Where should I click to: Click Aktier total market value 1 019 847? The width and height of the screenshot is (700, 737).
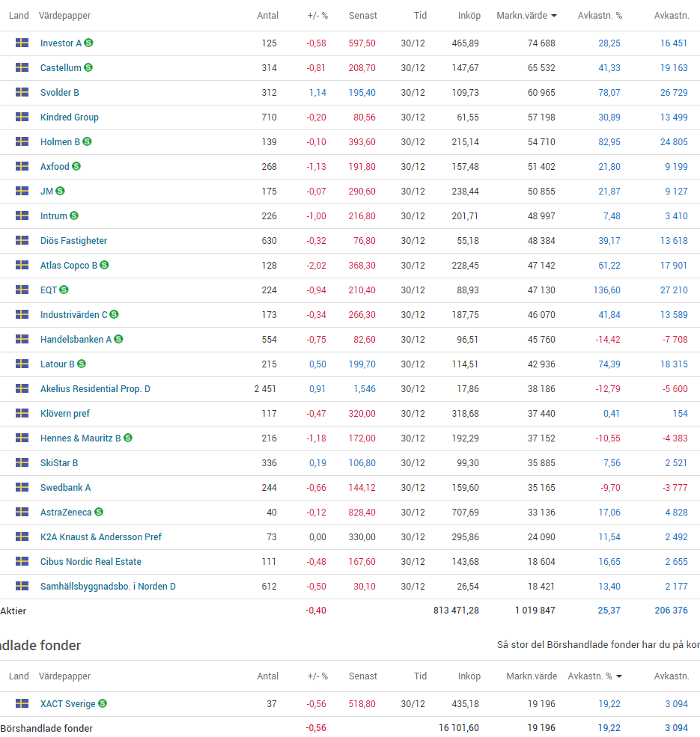[x=535, y=610]
